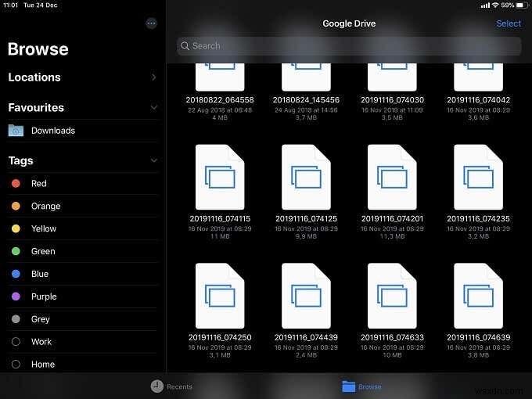Open the Grey tag row label
Image resolution: width=532 pixels, height=399 pixels.
pyautogui.click(x=41, y=319)
